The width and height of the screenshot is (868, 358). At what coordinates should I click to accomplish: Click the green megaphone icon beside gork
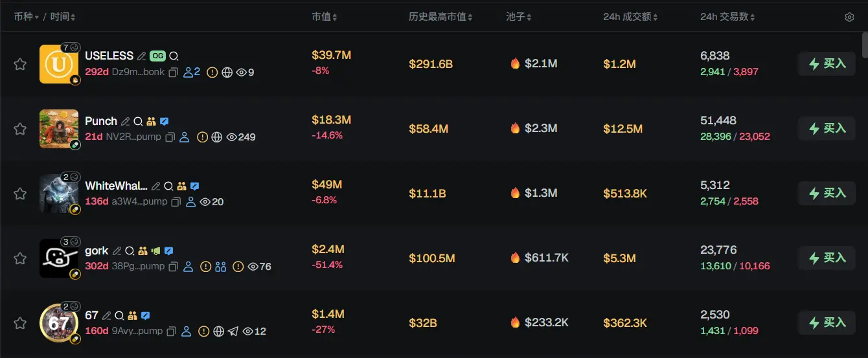(155, 251)
